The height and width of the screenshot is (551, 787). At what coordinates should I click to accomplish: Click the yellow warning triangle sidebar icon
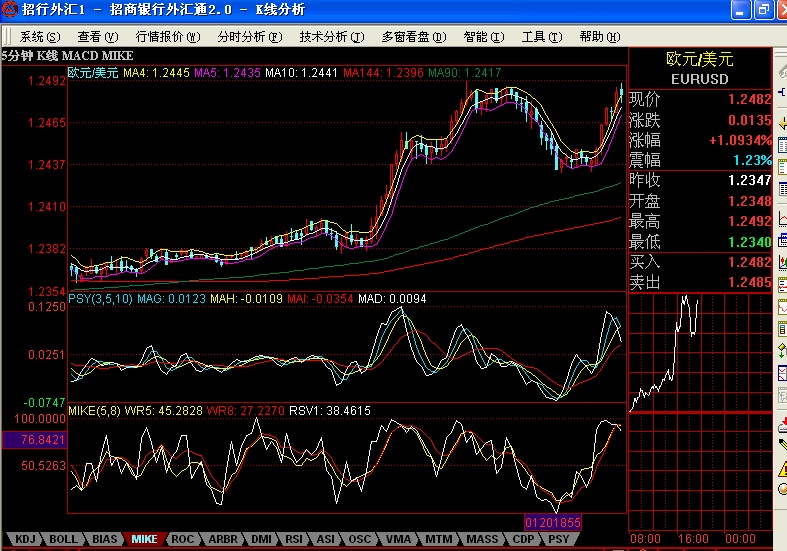tap(782, 469)
